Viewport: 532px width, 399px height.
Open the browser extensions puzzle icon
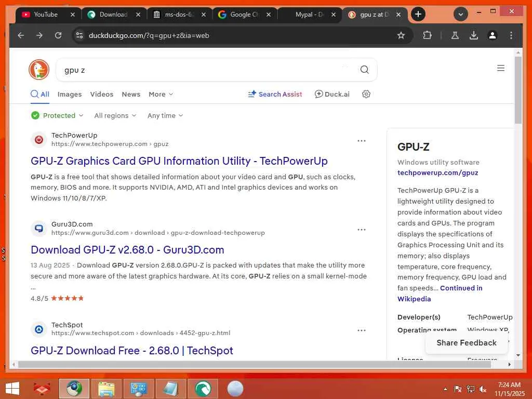click(x=427, y=35)
